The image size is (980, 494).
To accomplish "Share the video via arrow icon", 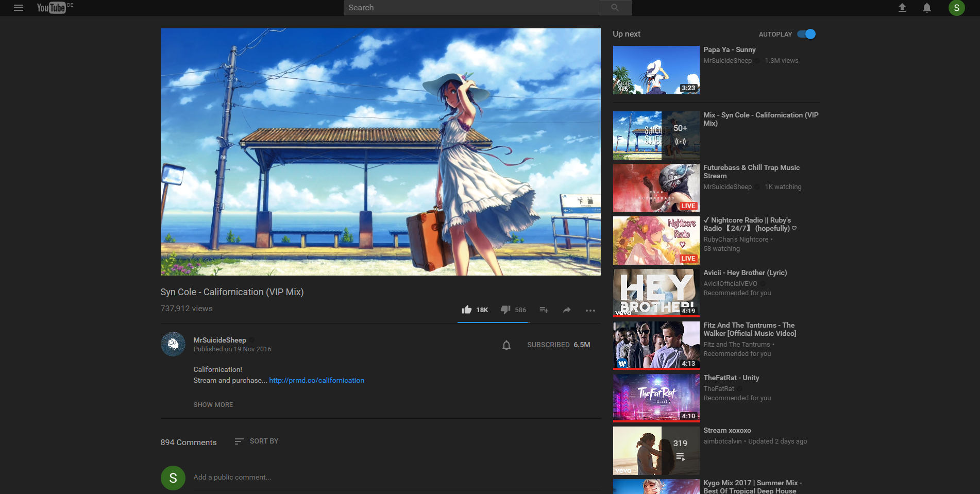I will click(x=567, y=310).
